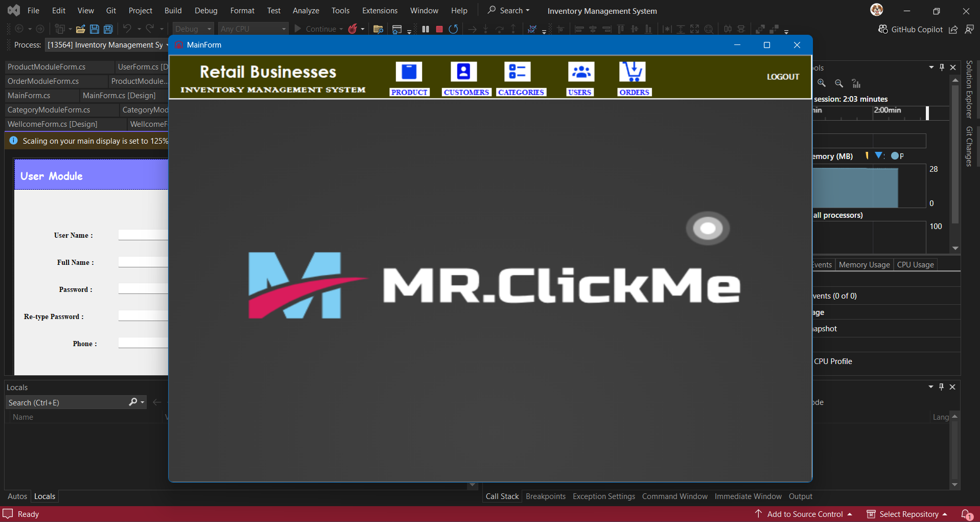Image resolution: width=980 pixels, height=522 pixels.
Task: Click the User Name field in designer
Action: point(143,235)
